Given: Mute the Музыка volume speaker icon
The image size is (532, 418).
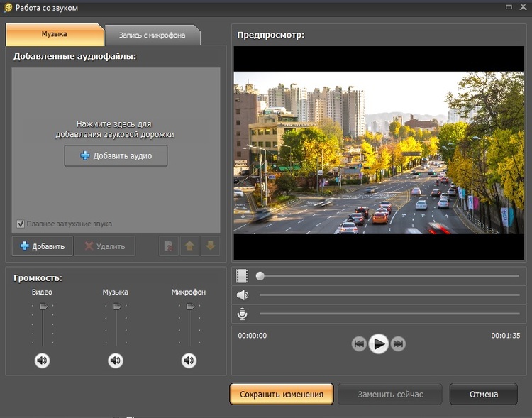Looking at the screenshot, I should 116,361.
